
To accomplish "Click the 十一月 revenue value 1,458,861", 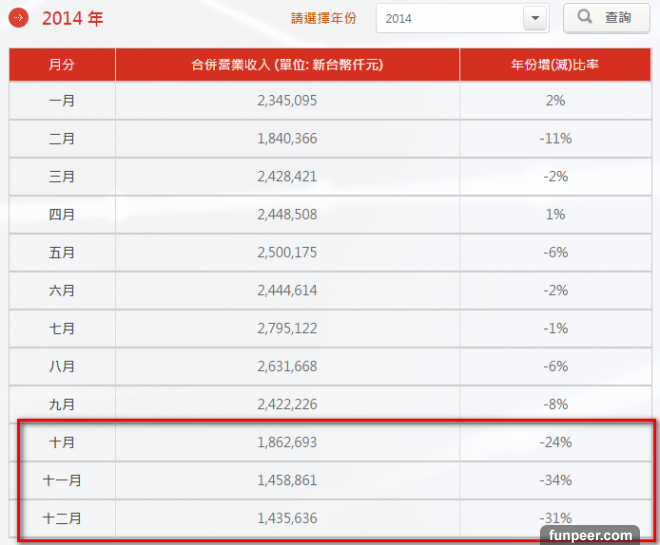I will (287, 480).
